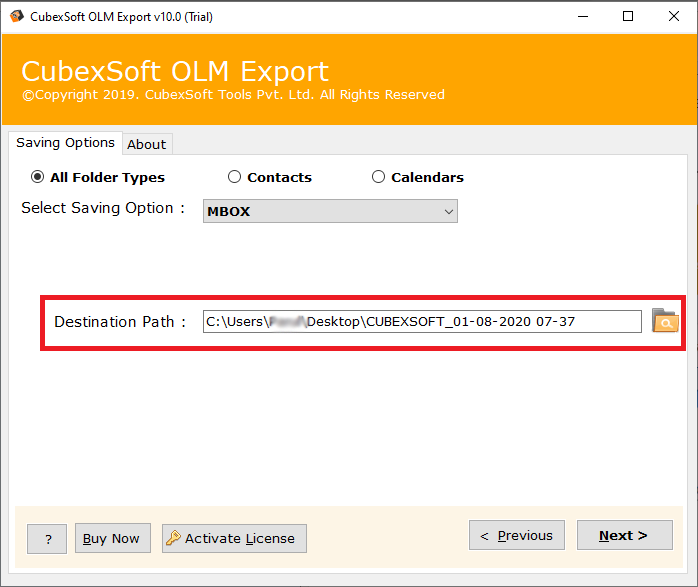
Task: Close the CubexSoft OLM Export window
Action: (x=674, y=16)
